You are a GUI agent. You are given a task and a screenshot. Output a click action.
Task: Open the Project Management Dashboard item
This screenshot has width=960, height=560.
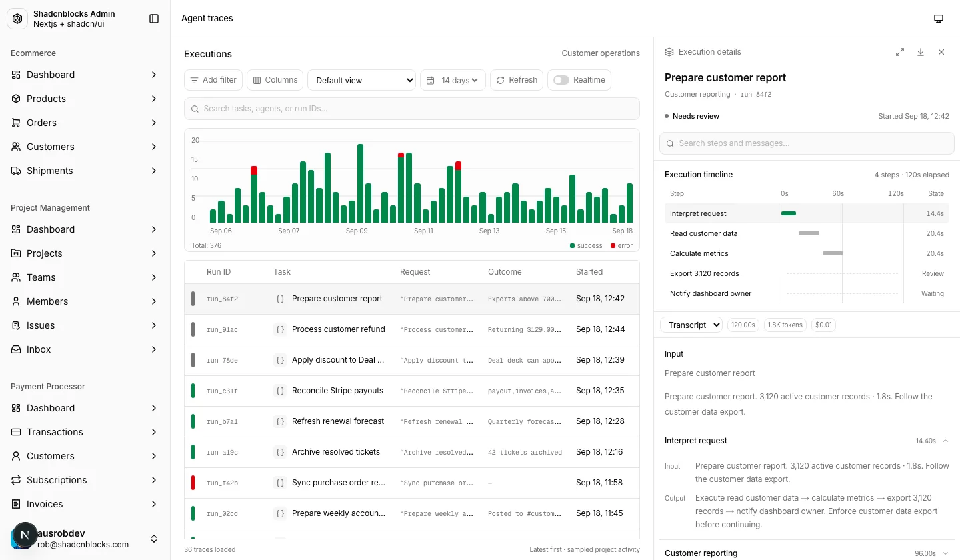point(85,229)
